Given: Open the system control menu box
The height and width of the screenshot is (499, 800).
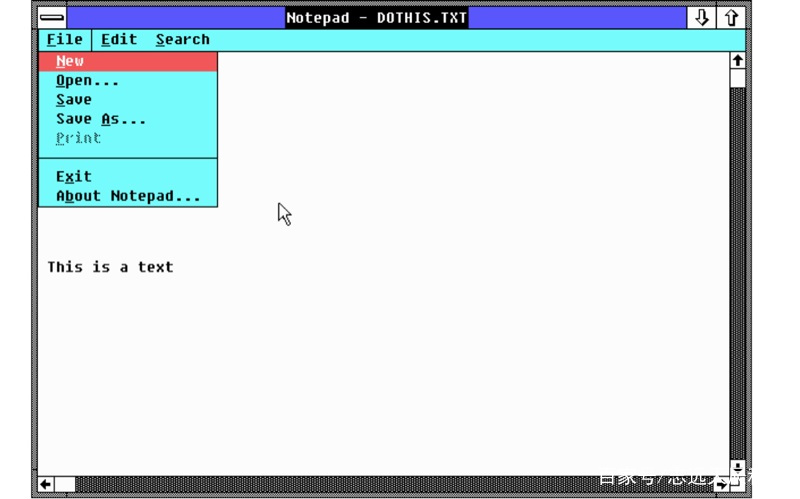Looking at the screenshot, I should (52, 18).
